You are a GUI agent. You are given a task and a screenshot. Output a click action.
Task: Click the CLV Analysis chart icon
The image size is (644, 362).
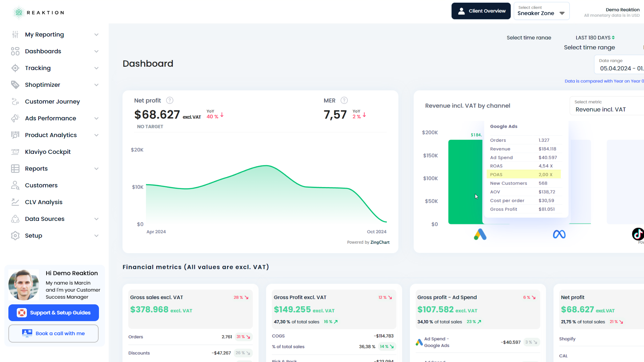[15, 202]
